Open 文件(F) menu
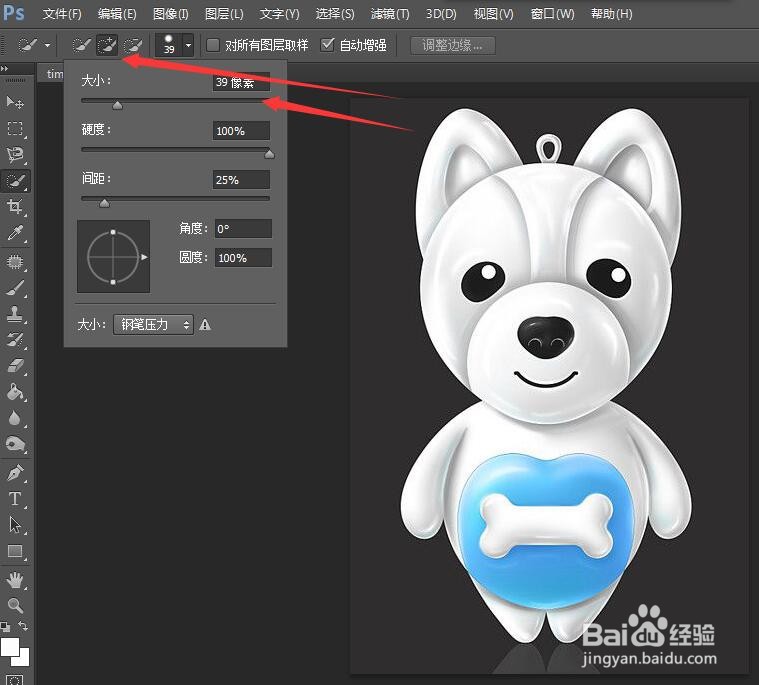759x685 pixels. [62, 14]
